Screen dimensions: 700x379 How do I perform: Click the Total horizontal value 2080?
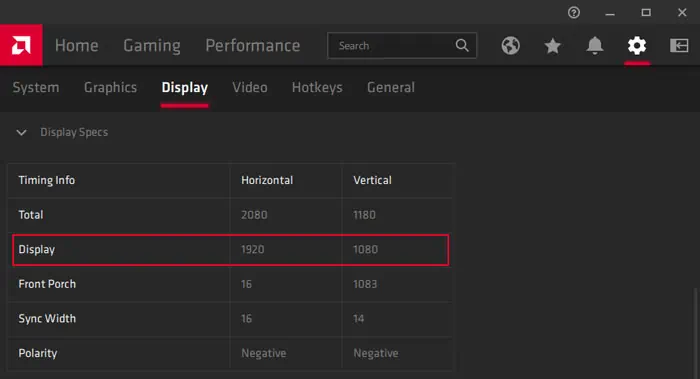(254, 215)
